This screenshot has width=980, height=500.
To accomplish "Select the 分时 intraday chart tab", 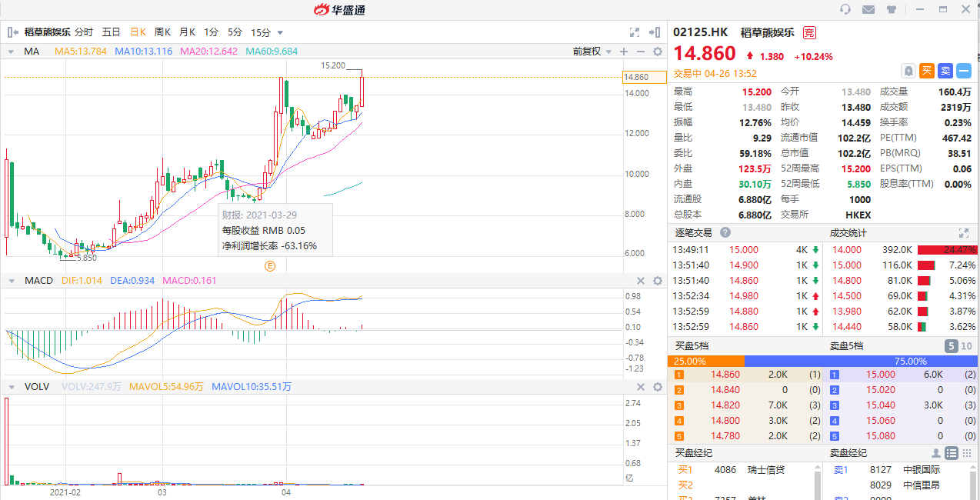I will point(84,32).
